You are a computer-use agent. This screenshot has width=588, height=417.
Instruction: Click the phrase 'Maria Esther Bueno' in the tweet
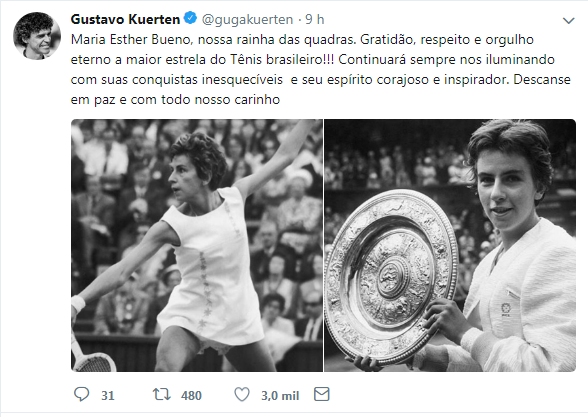(132, 40)
